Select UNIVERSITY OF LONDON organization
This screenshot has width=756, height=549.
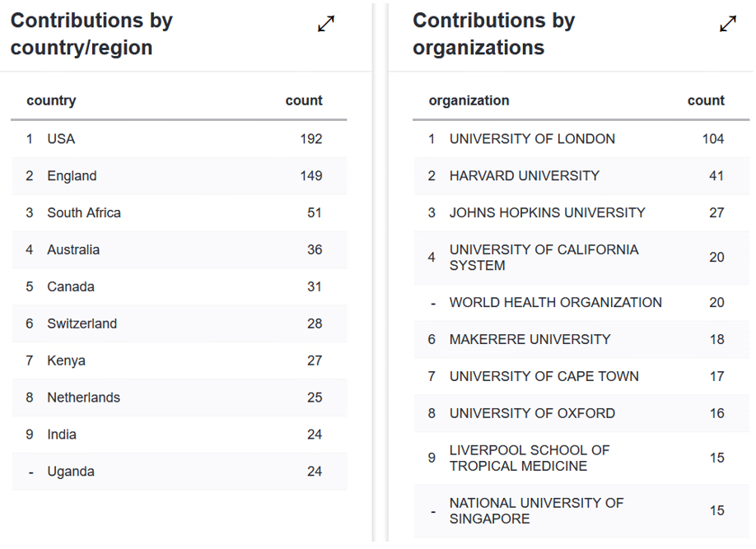coord(532,139)
